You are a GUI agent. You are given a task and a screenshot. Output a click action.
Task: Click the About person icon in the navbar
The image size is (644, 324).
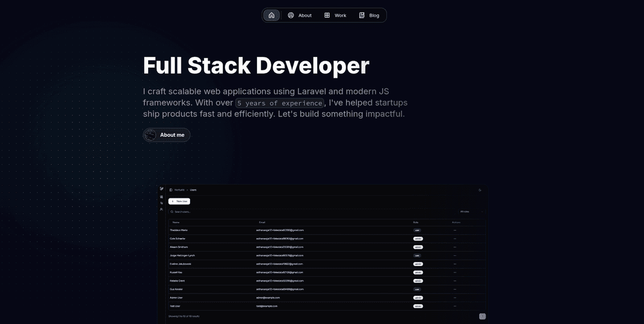point(290,15)
